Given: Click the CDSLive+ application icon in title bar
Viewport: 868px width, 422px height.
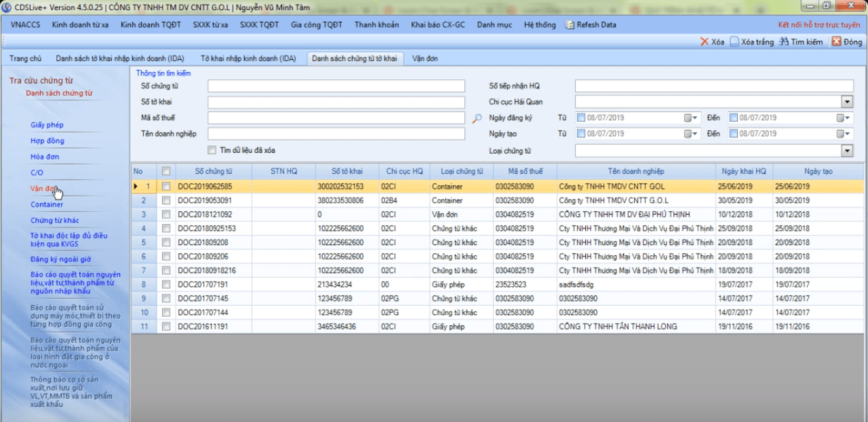Looking at the screenshot, I should click(x=7, y=7).
